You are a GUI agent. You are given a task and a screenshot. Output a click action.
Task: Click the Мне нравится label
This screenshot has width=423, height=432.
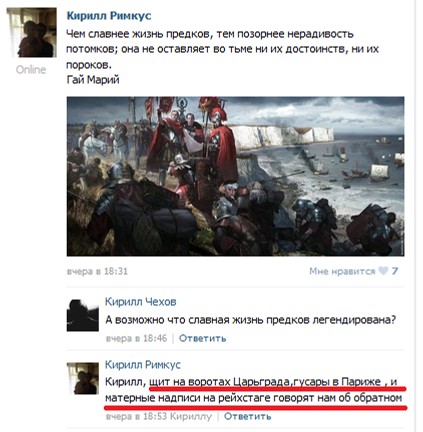[342, 271]
